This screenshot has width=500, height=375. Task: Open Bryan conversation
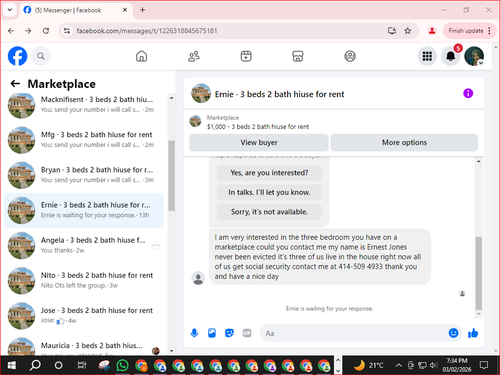84,175
